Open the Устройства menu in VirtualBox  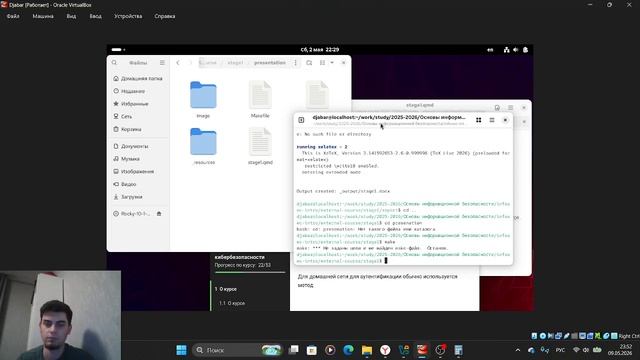click(x=128, y=16)
